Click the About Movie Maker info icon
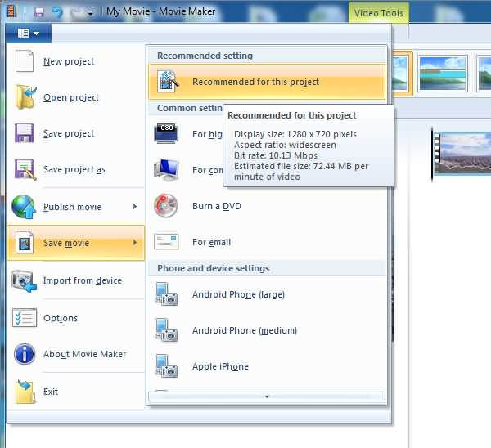This screenshot has width=491, height=448. (x=25, y=354)
